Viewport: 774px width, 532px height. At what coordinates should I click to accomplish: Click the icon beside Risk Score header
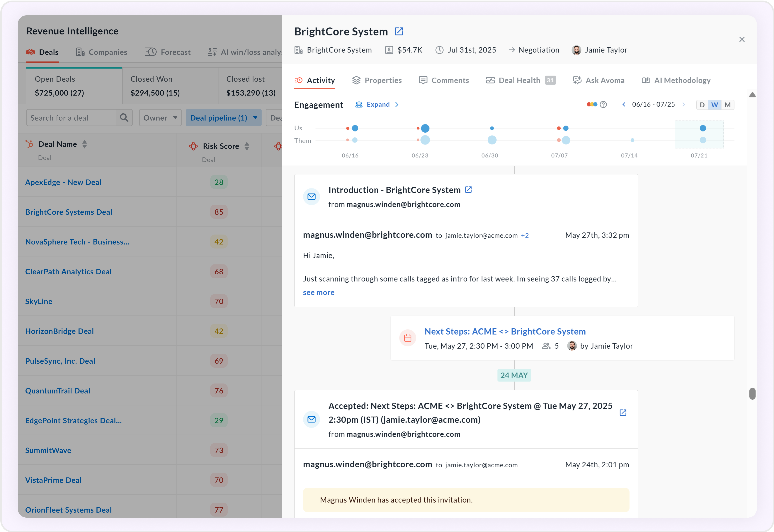(x=193, y=146)
